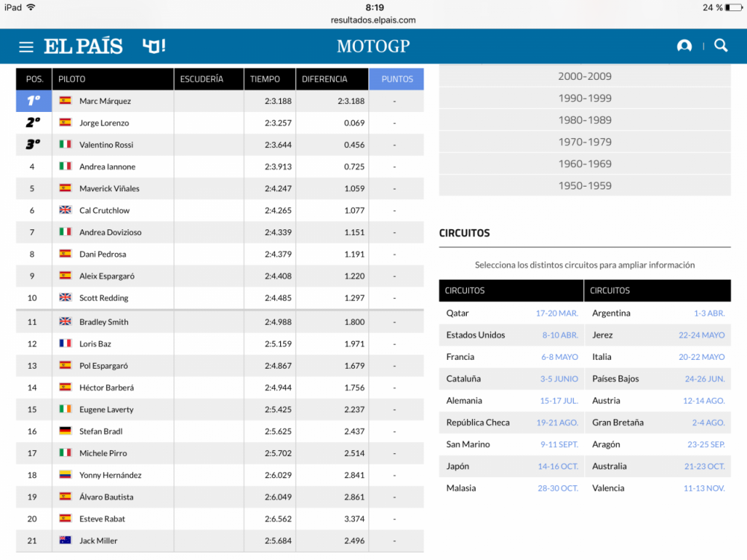
Task: Click the Los40 logo icon
Action: (x=154, y=46)
